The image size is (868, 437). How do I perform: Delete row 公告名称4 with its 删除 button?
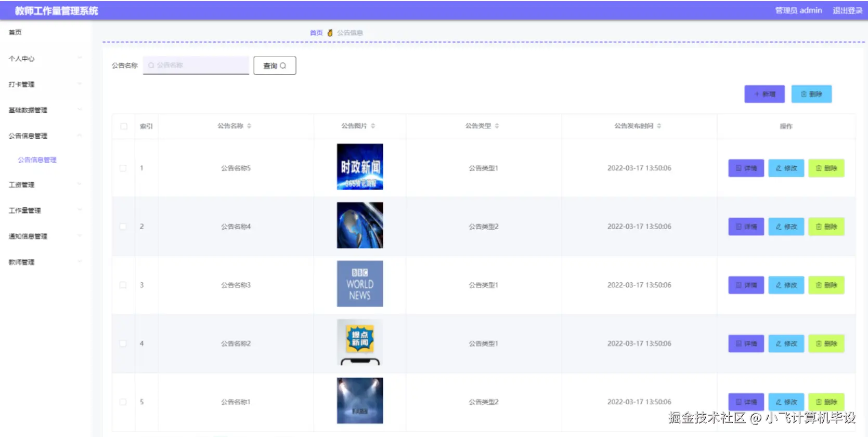coord(826,227)
